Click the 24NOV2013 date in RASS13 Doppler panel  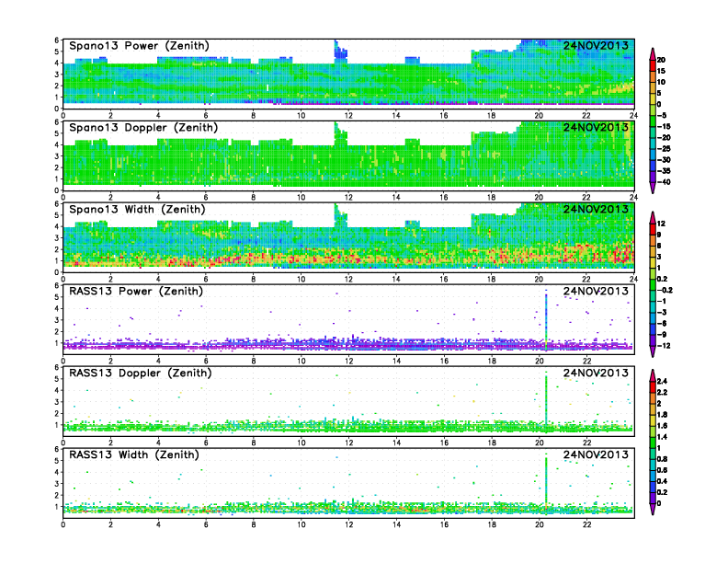pyautogui.click(x=596, y=373)
